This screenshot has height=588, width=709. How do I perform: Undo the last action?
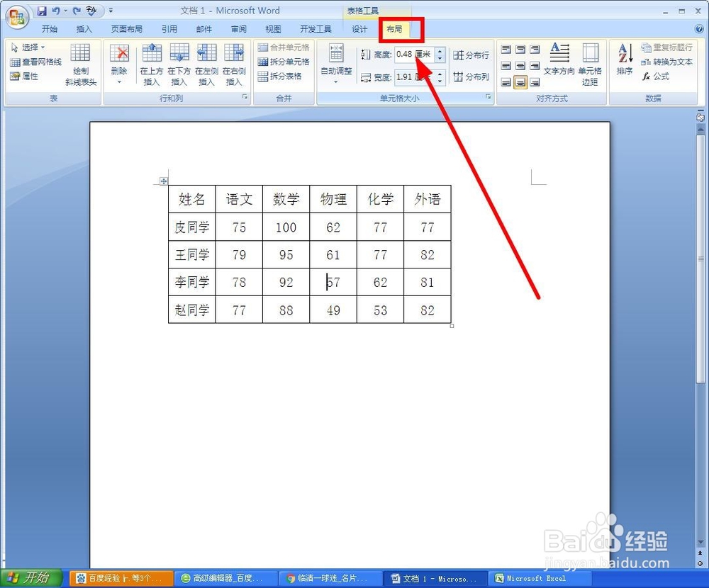point(56,11)
